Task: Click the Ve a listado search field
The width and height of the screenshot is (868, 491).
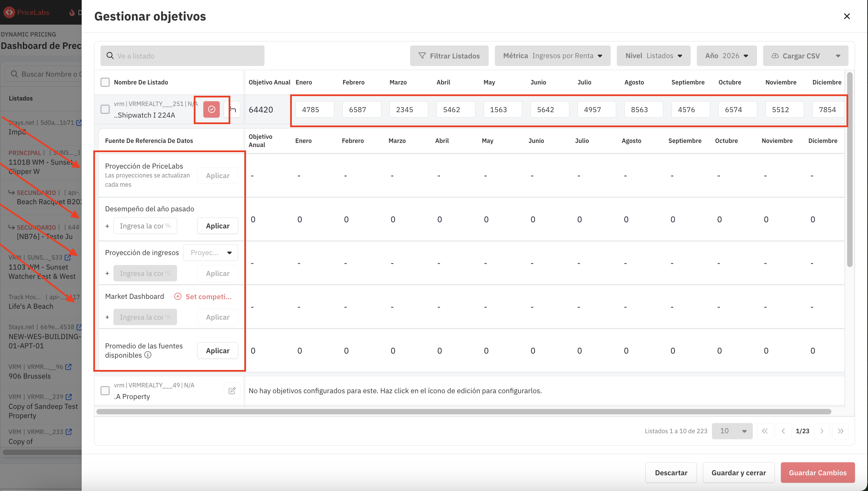Action: coord(182,56)
